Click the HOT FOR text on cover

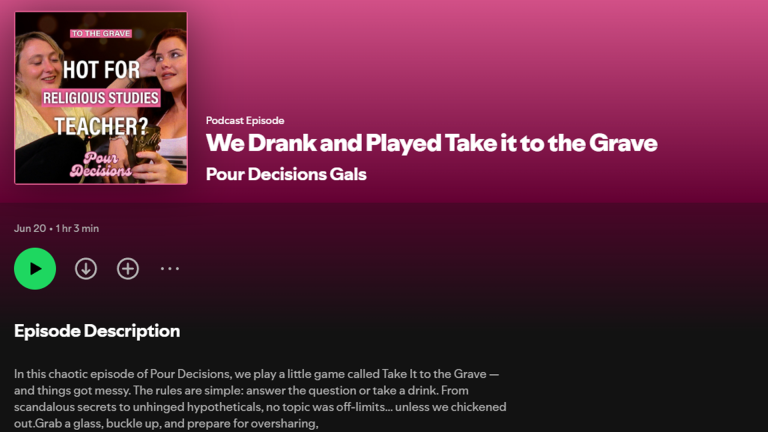pyautogui.click(x=101, y=70)
